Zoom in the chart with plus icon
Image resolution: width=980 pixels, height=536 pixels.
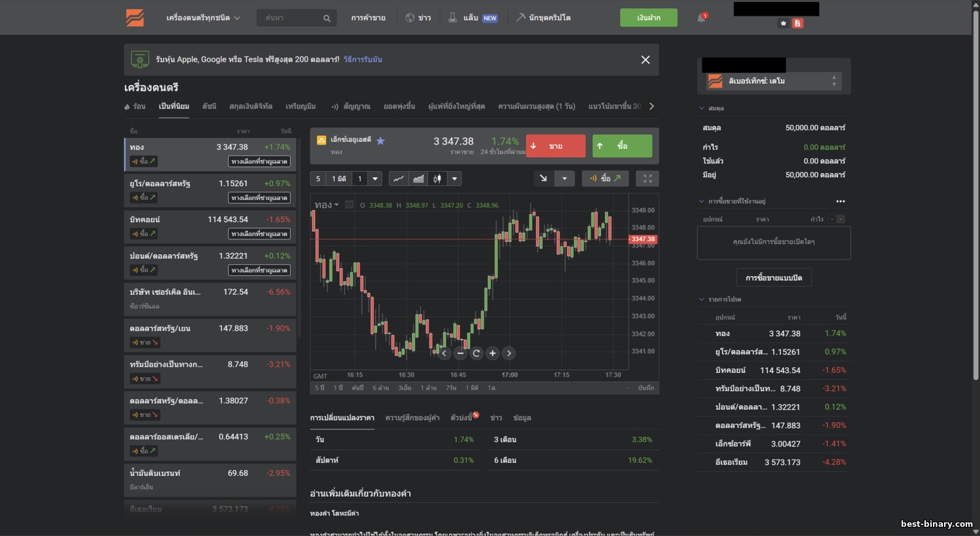point(493,353)
